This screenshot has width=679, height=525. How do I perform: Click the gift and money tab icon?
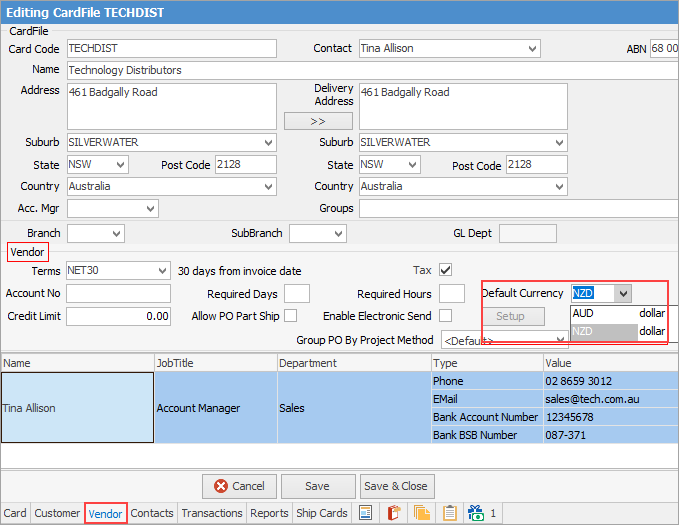point(477,513)
